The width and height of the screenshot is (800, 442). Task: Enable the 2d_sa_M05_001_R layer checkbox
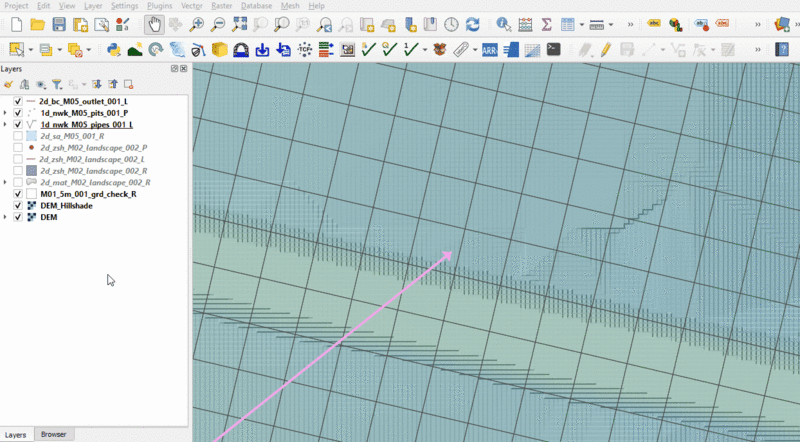[x=18, y=136]
